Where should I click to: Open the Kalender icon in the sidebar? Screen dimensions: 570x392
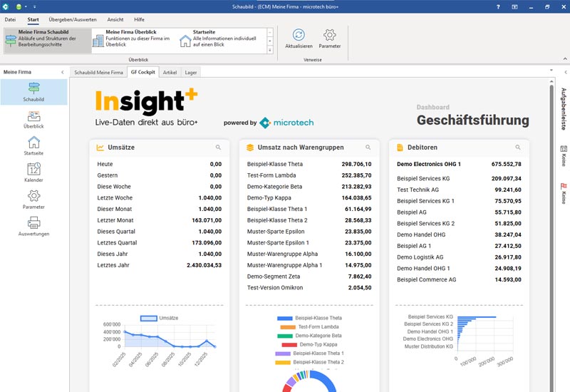tap(33, 172)
